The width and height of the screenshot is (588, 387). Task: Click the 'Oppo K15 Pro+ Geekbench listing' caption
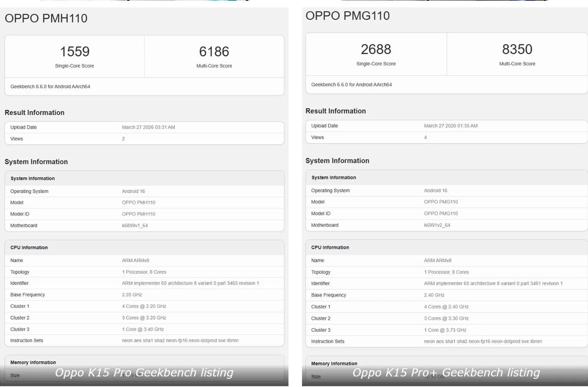[x=446, y=372]
